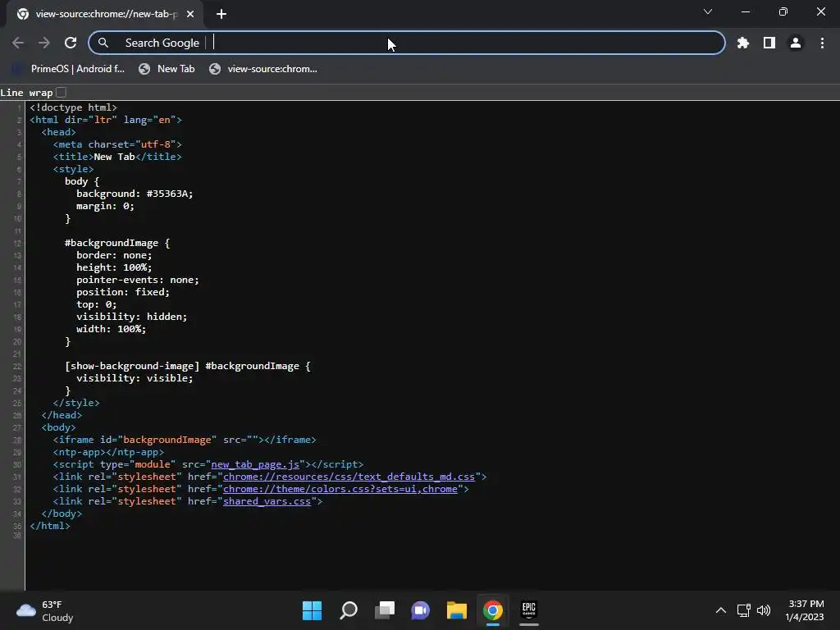Open PrimeOS | Android bookmark
The width and height of the screenshot is (840, 630).
coord(69,69)
